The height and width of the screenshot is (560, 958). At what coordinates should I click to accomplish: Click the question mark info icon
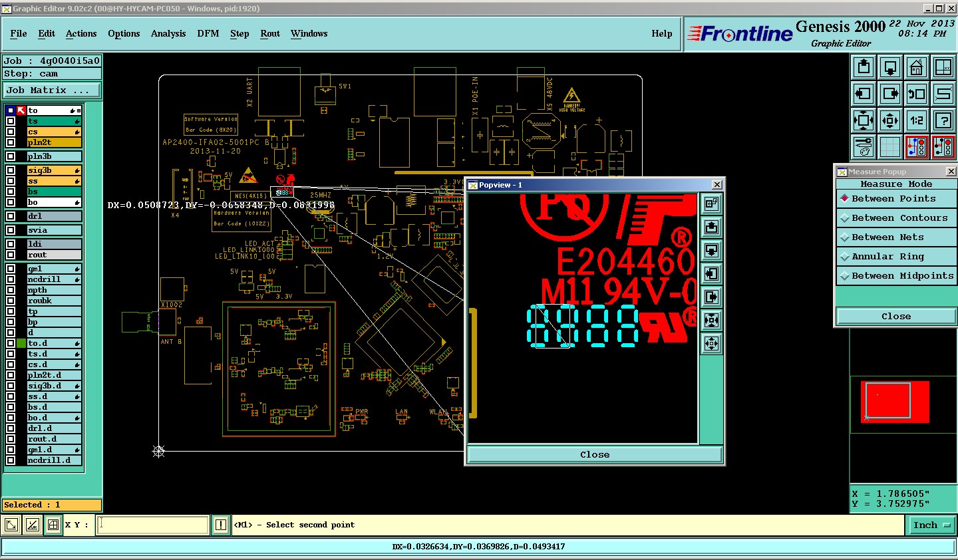click(943, 120)
